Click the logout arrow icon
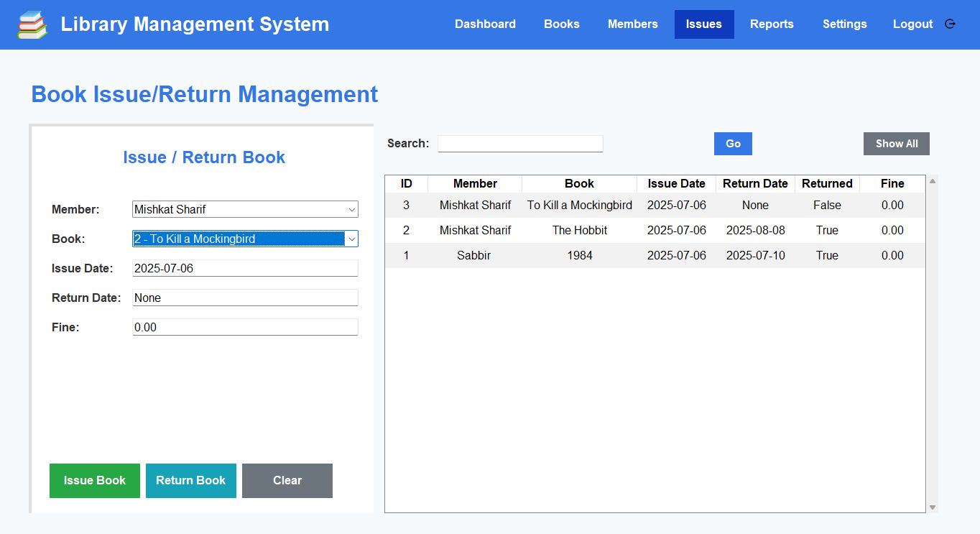Viewport: 980px width, 534px height. point(950,24)
